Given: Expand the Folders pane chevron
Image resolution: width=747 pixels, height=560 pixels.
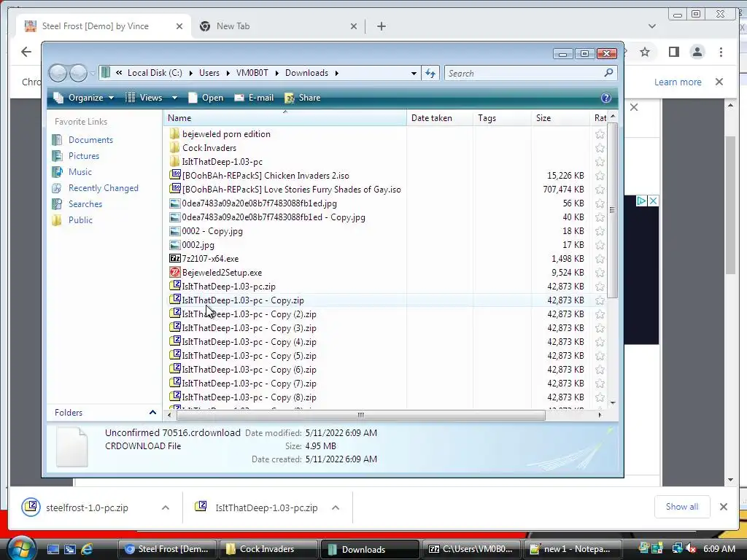Looking at the screenshot, I should point(152,413).
